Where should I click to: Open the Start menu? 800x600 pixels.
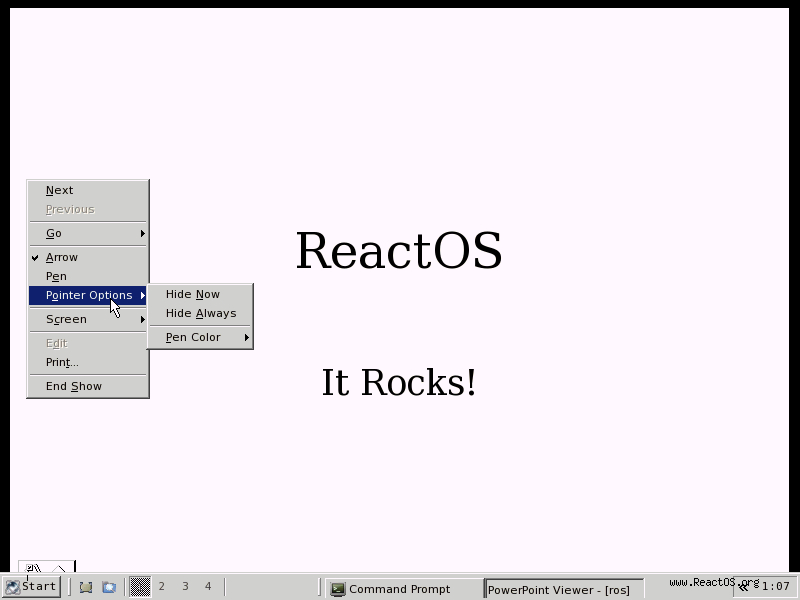[31, 587]
